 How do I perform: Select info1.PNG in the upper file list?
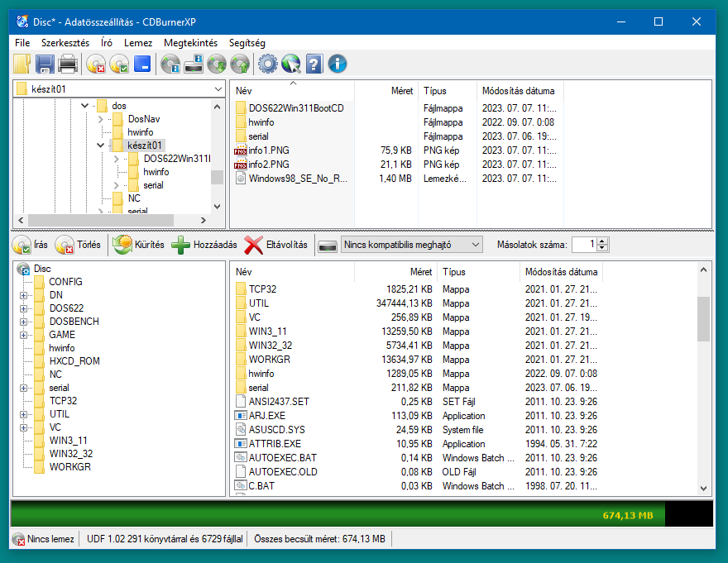point(269,150)
